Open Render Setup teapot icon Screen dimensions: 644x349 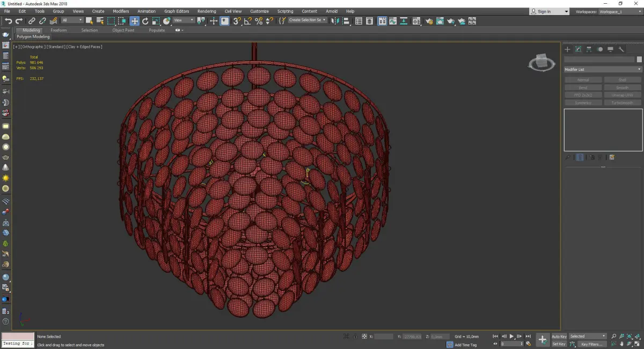(x=429, y=21)
